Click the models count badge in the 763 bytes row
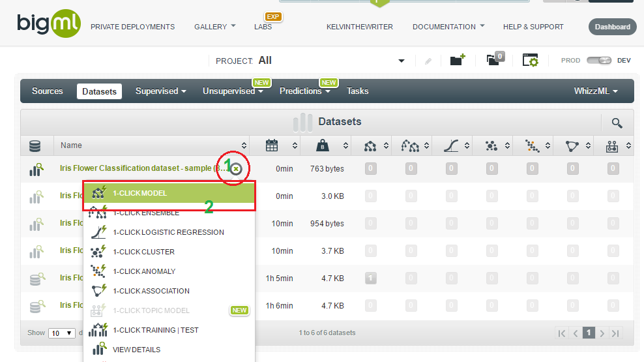 370,168
